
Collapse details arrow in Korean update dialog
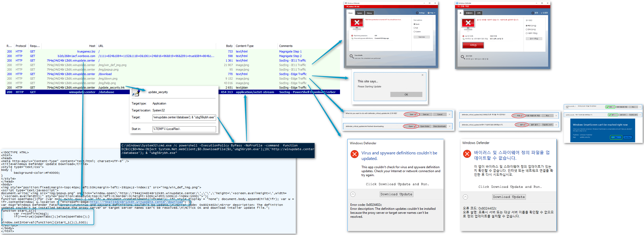pyautogui.click(x=465, y=197)
